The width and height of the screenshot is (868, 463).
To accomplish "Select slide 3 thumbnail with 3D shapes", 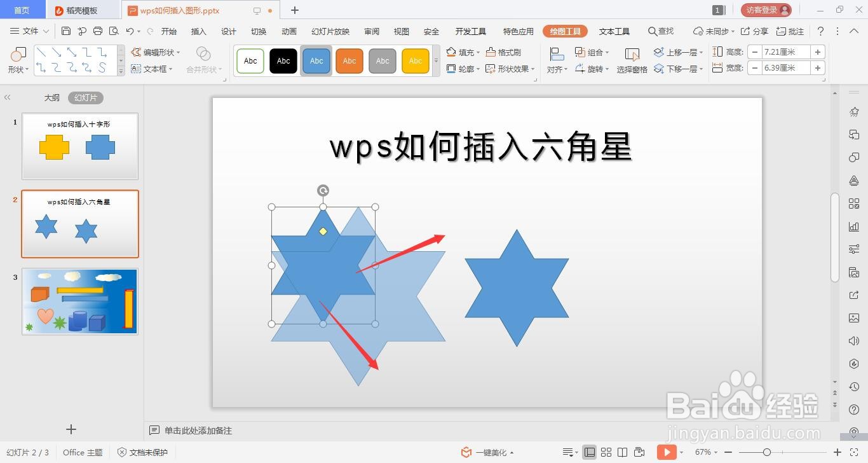I will (80, 301).
